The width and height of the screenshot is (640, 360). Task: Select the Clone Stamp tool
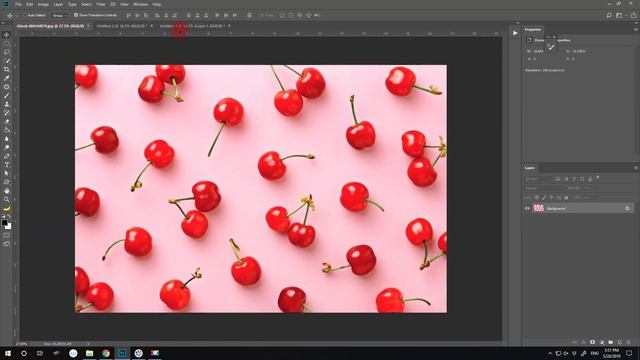point(7,104)
